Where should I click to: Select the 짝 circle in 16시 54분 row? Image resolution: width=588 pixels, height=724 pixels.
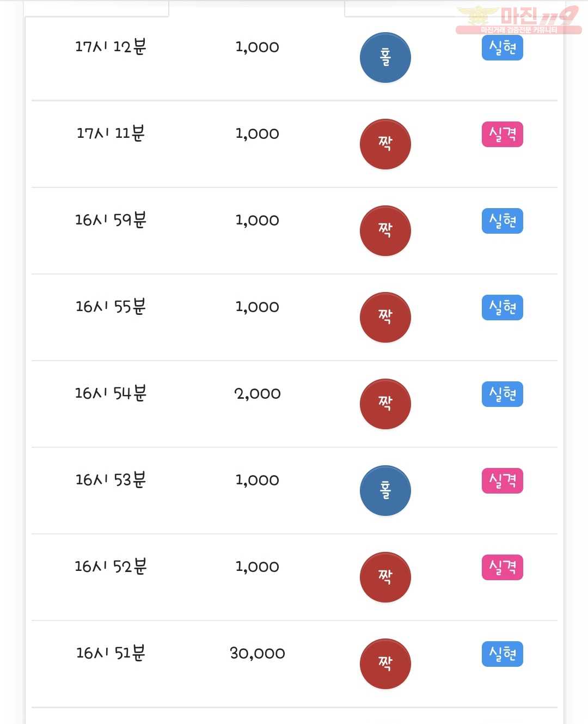pyautogui.click(x=385, y=404)
